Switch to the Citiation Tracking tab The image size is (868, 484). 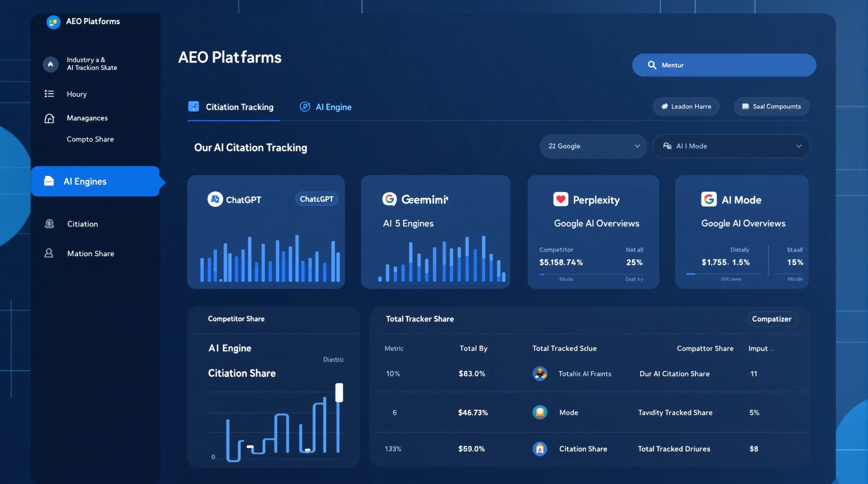tap(233, 107)
